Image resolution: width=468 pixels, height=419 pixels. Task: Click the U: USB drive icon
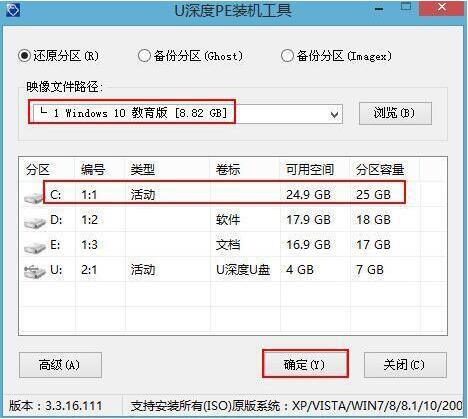(x=35, y=271)
